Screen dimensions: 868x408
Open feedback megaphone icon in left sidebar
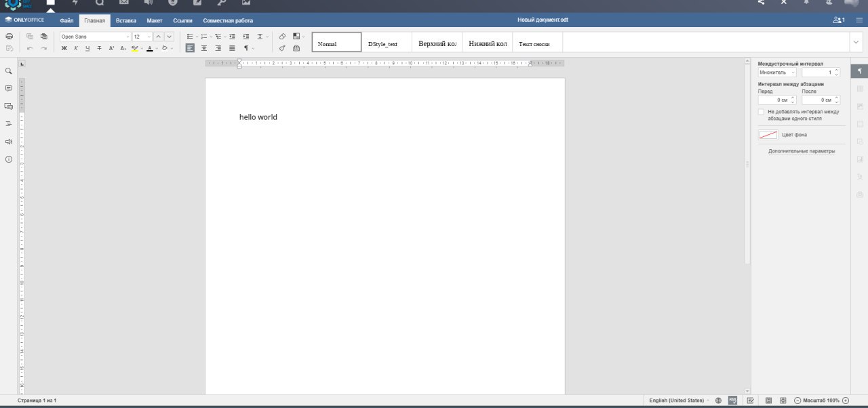coord(9,142)
